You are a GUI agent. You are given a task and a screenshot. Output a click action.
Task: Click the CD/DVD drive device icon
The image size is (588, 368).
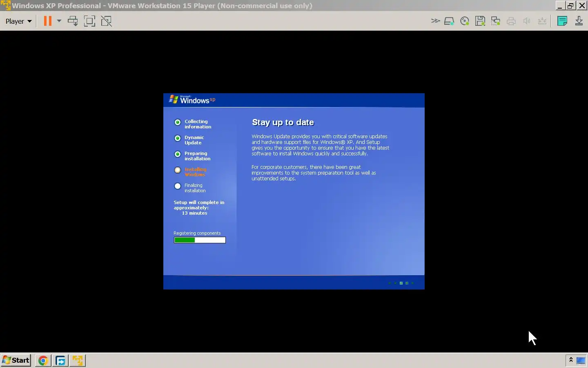465,21
